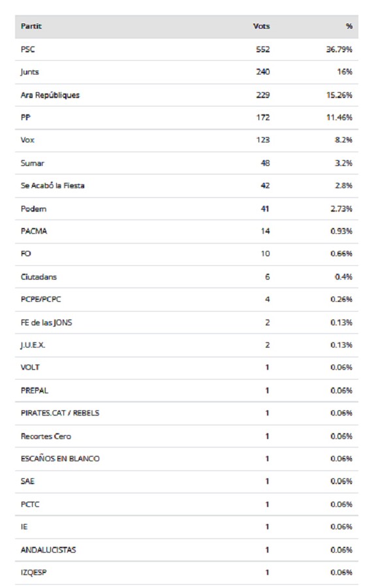This screenshot has height=588, width=376.
Task: Click the PP vote count 172
Action: tap(263, 118)
